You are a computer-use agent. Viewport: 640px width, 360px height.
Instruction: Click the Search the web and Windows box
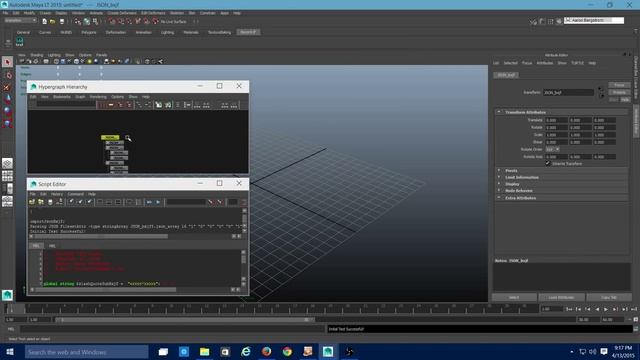87,351
